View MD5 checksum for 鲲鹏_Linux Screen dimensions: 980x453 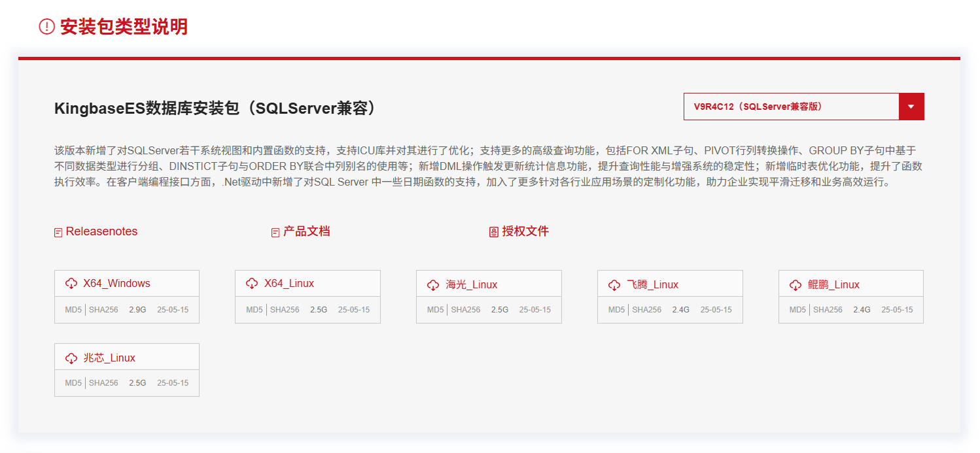point(798,310)
